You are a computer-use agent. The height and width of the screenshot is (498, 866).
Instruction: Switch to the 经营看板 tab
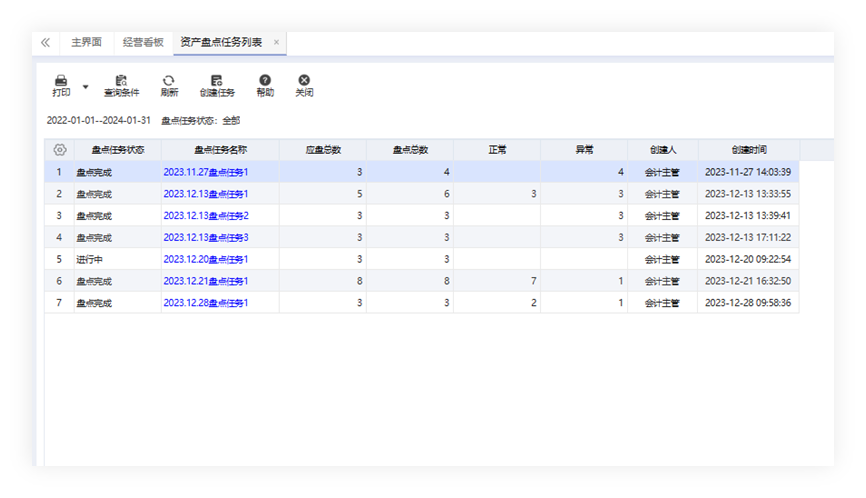[143, 43]
